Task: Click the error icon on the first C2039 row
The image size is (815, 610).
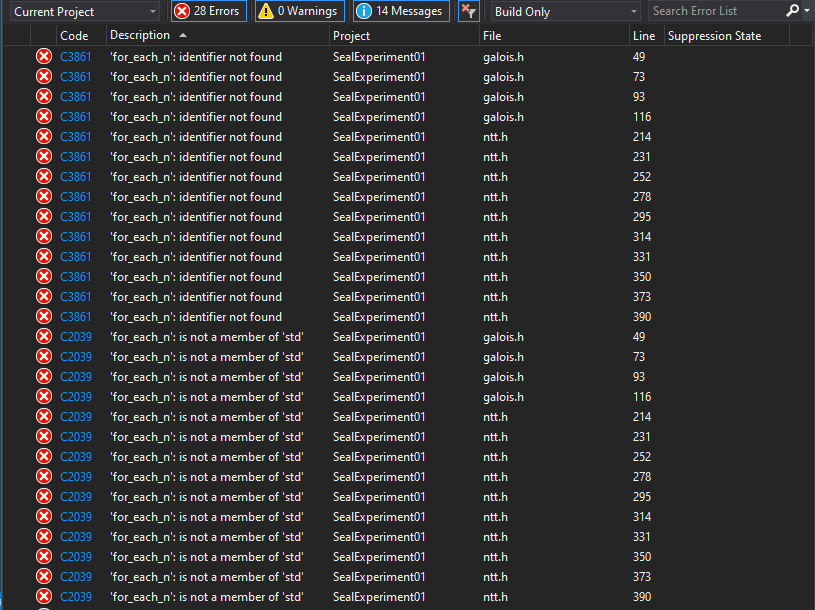Action: tap(43, 336)
